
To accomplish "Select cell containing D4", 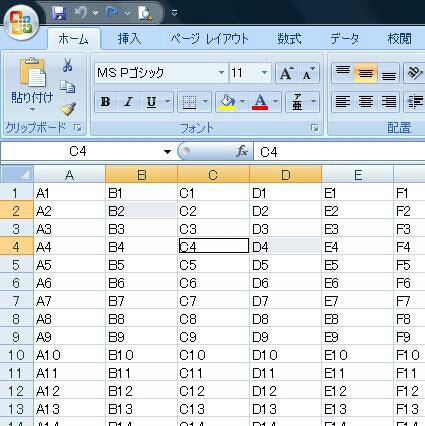I will pyautogui.click(x=286, y=247).
